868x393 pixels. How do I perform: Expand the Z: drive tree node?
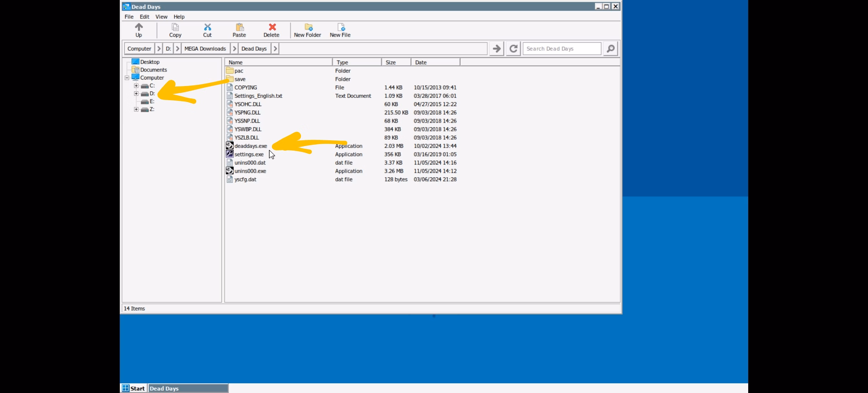(x=136, y=109)
